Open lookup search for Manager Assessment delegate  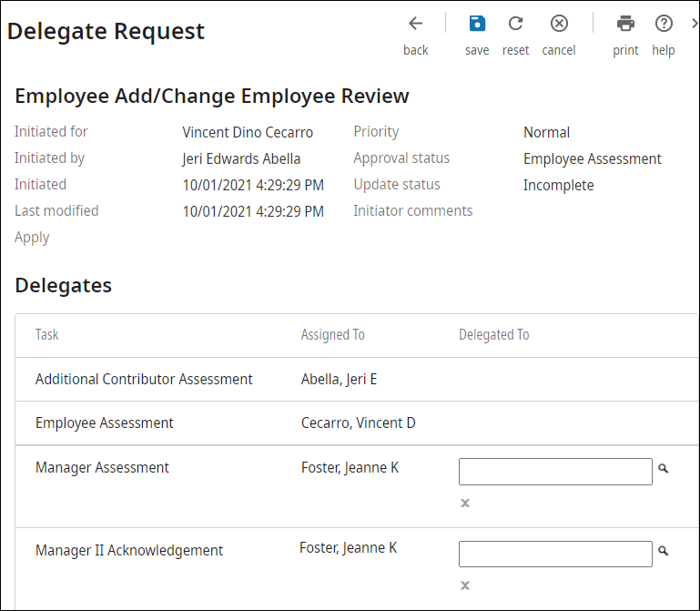point(663,468)
